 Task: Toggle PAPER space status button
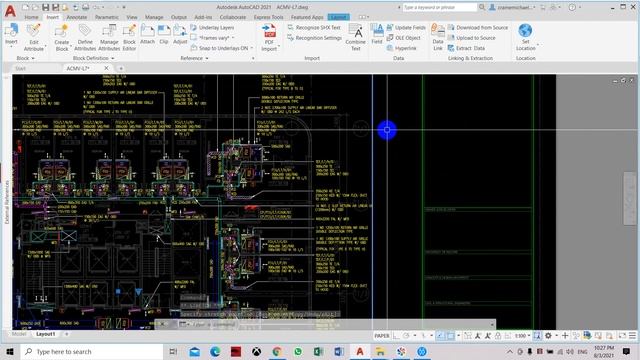(x=382, y=336)
